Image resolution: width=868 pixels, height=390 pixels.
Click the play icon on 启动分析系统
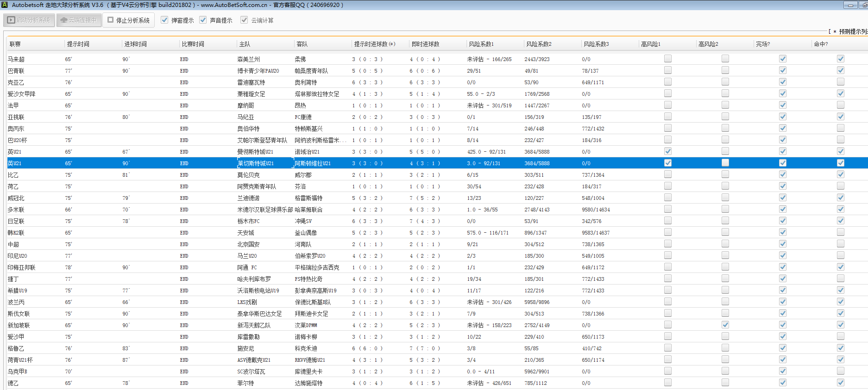click(x=11, y=20)
